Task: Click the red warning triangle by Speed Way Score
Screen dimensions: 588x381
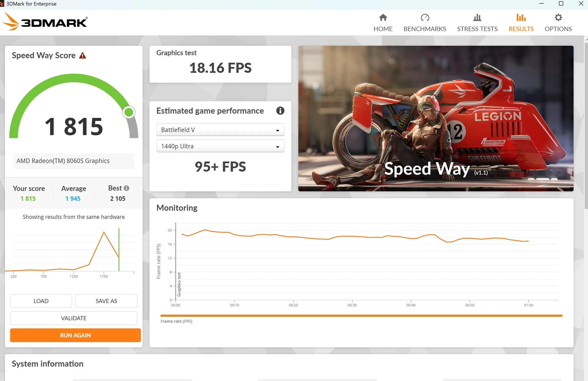Action: pyautogui.click(x=82, y=56)
